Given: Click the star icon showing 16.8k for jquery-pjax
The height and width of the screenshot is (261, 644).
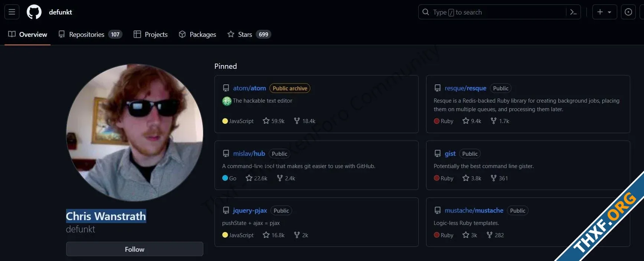Looking at the screenshot, I should point(266,235).
